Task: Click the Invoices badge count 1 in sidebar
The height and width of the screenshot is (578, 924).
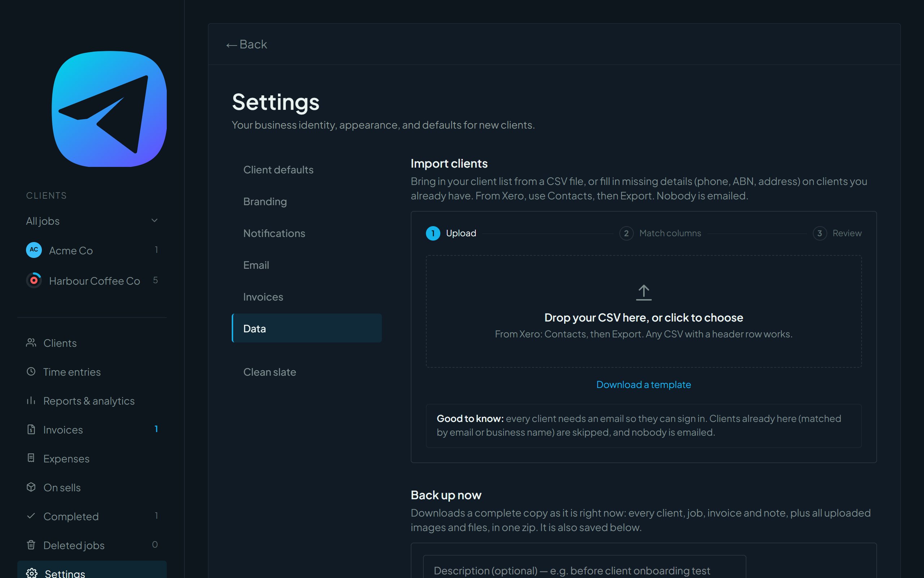Action: coord(156,429)
